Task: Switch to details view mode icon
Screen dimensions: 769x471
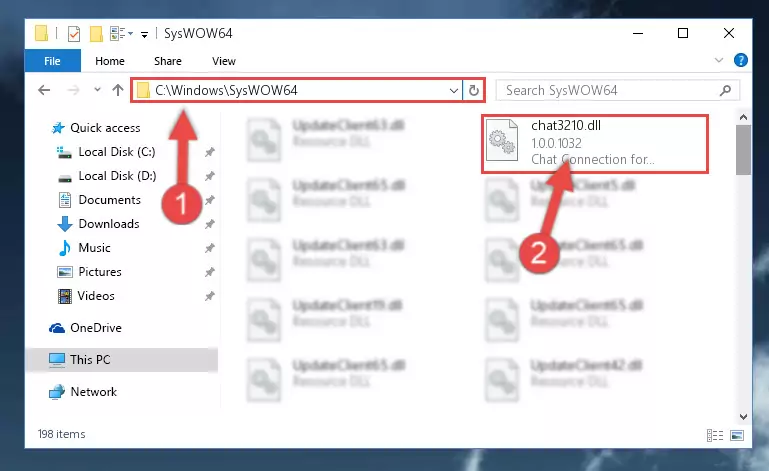Action: click(x=715, y=435)
